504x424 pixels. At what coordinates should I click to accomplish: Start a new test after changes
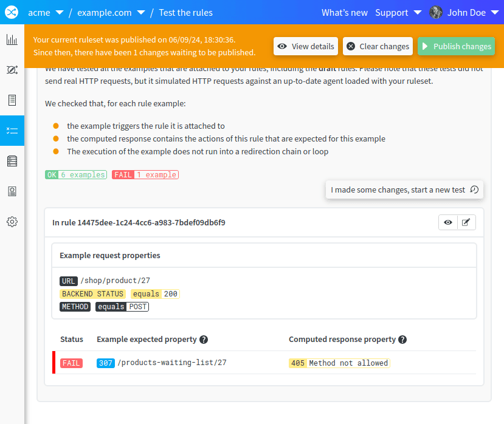pyautogui.click(x=404, y=190)
